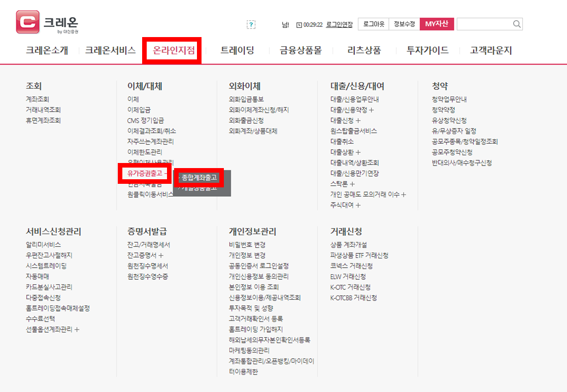Open 이체한도관리 link
This screenshot has height=392, width=567.
point(145,152)
